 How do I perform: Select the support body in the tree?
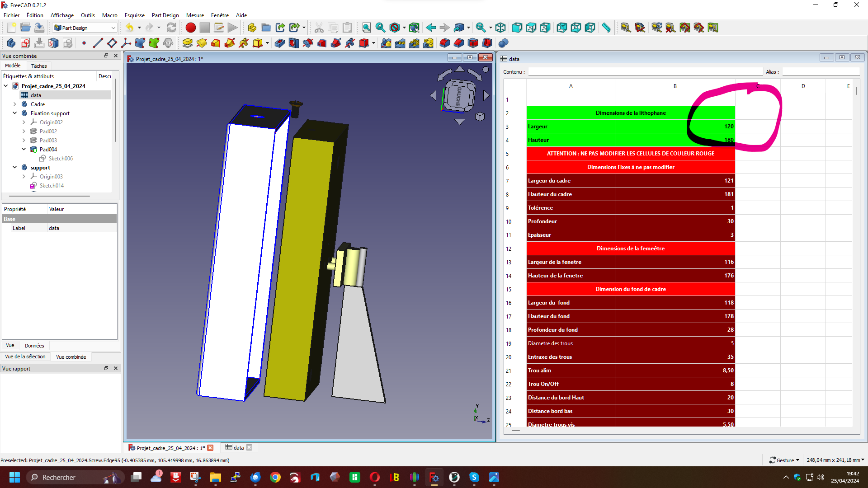pos(40,167)
